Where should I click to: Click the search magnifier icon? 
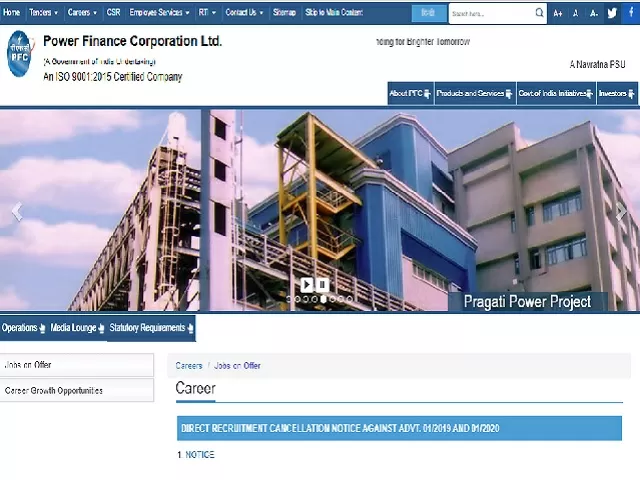click(539, 13)
